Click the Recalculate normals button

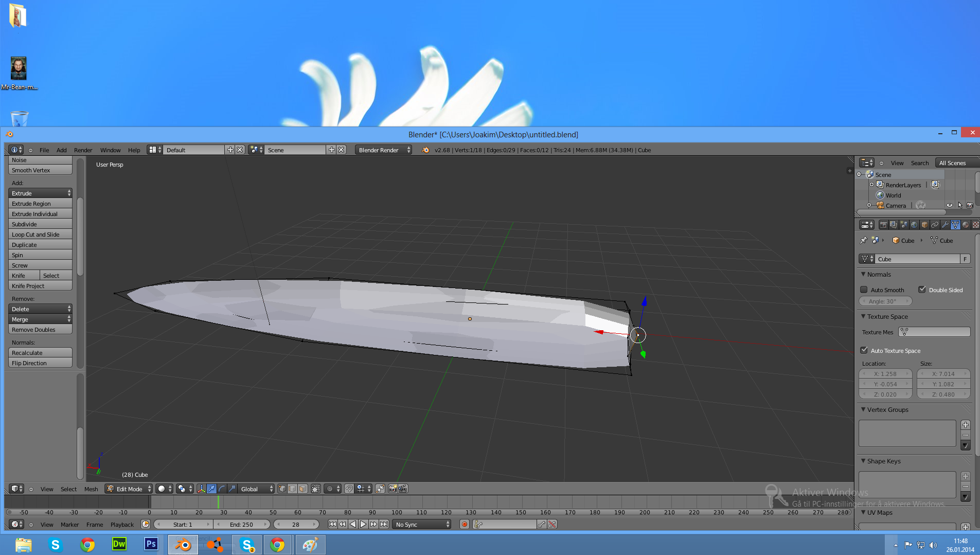[40, 352]
